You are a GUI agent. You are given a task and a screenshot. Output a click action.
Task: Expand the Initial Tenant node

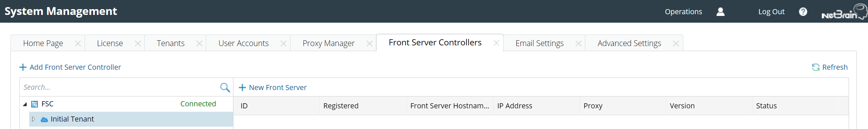coord(33,119)
